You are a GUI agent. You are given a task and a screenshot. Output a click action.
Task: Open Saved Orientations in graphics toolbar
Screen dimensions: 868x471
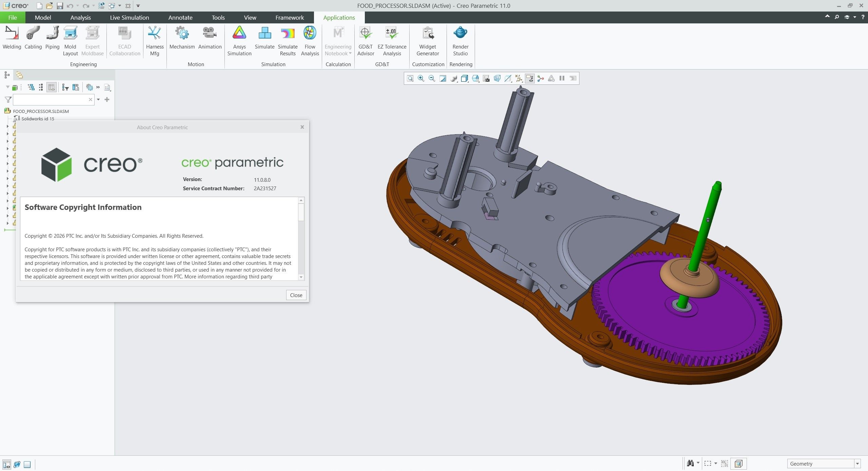pyautogui.click(x=475, y=79)
